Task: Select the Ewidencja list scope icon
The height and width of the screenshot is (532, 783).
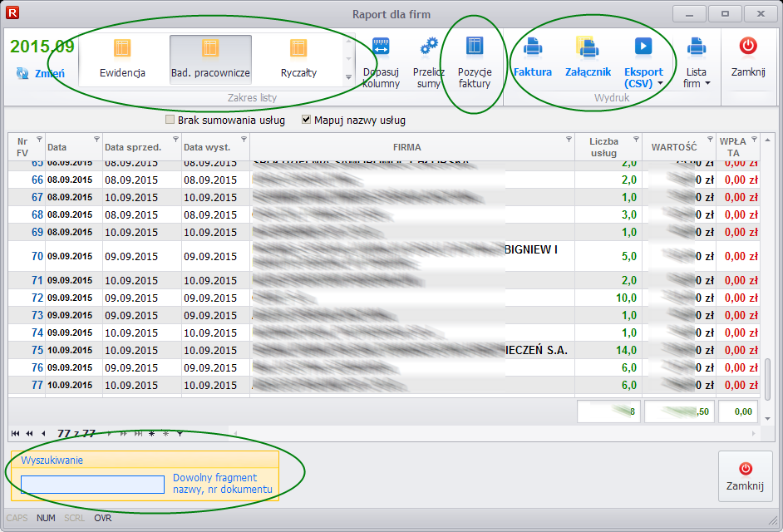Action: coord(122,48)
